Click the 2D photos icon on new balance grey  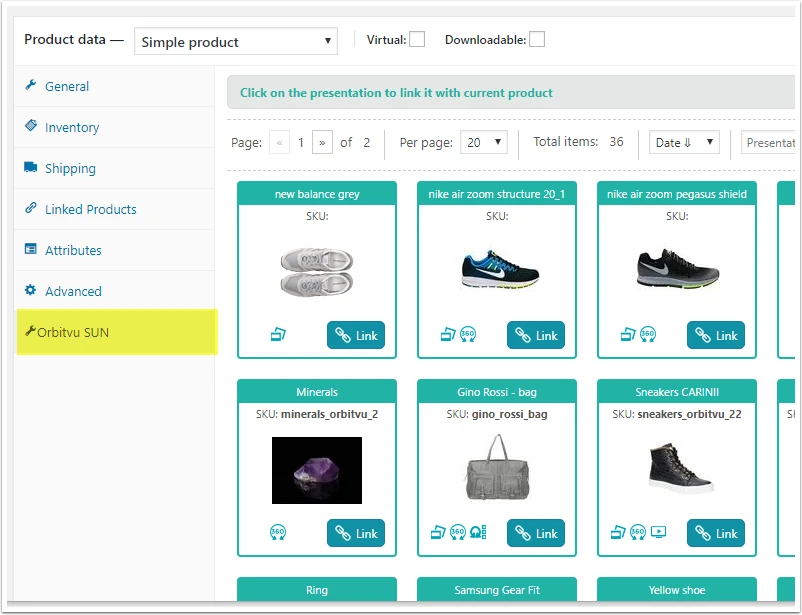click(x=278, y=335)
